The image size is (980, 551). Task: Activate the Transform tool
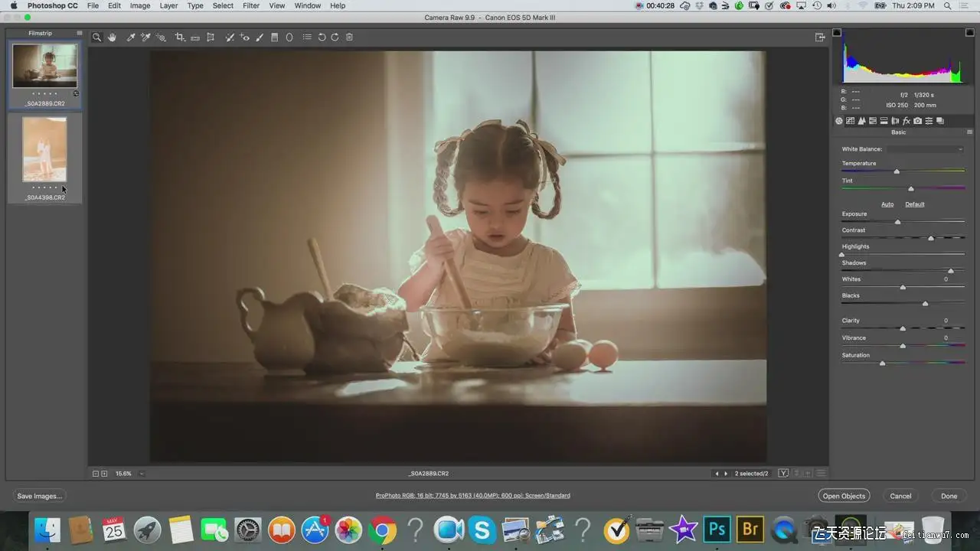tap(211, 37)
